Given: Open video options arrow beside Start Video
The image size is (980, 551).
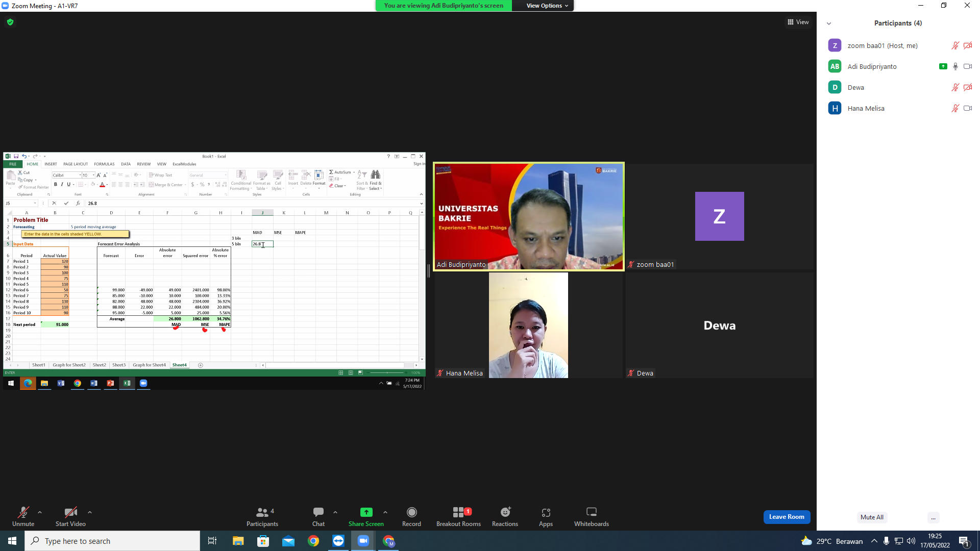Looking at the screenshot, I should click(90, 512).
